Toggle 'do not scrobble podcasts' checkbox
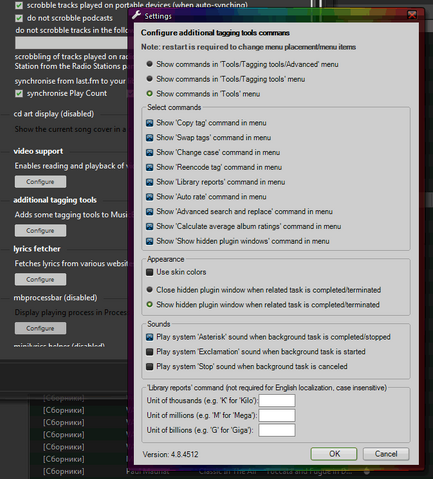The height and width of the screenshot is (479, 433). [19, 18]
